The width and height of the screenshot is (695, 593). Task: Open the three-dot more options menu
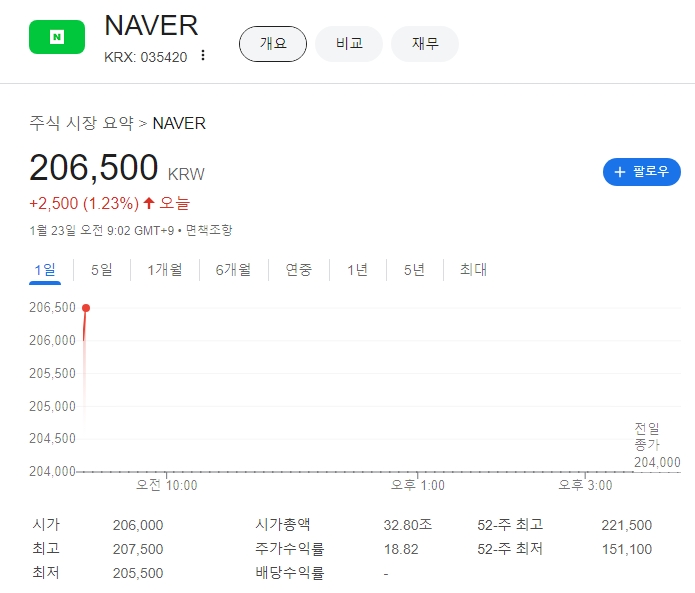click(203, 55)
